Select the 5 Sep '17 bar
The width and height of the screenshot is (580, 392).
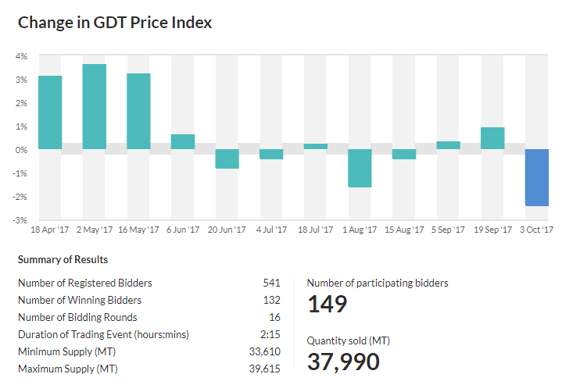(x=448, y=145)
